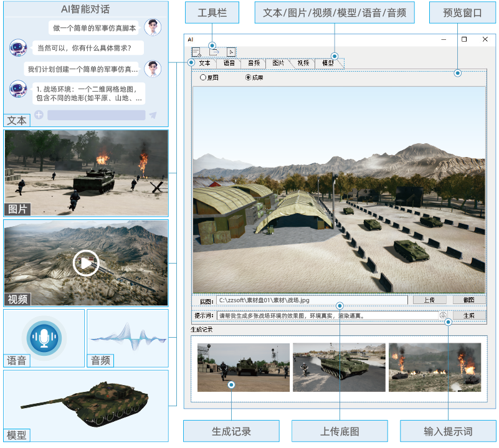Open the 模型 tab
Screen dimensions: 499x448
328,63
